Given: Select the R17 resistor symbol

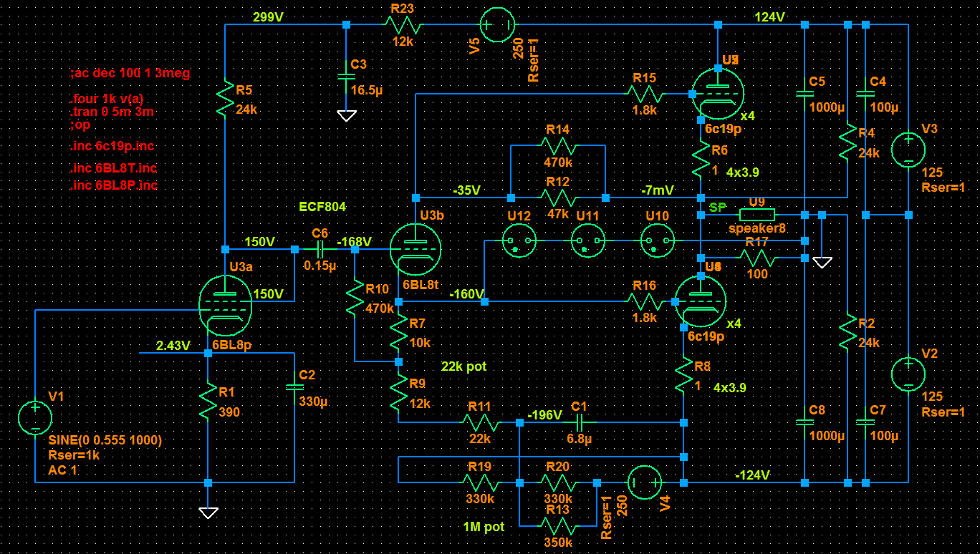Looking at the screenshot, I should coord(757,258).
